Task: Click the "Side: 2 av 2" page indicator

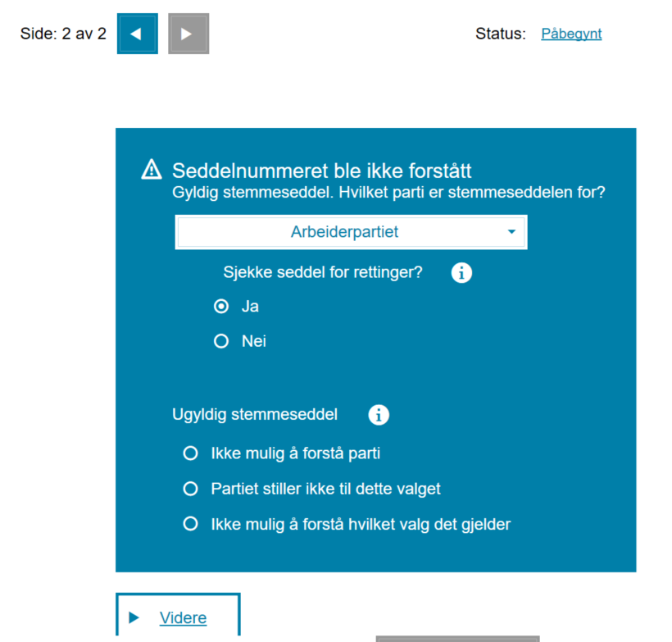Action: tap(63, 34)
